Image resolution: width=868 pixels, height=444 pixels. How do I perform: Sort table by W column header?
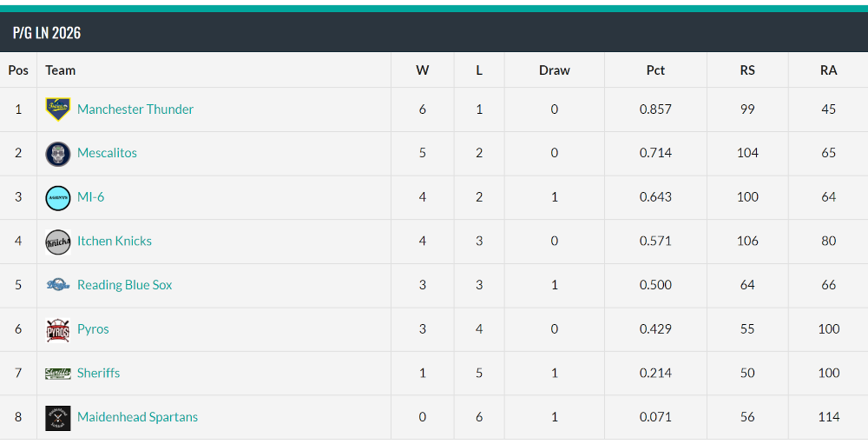pyautogui.click(x=423, y=70)
